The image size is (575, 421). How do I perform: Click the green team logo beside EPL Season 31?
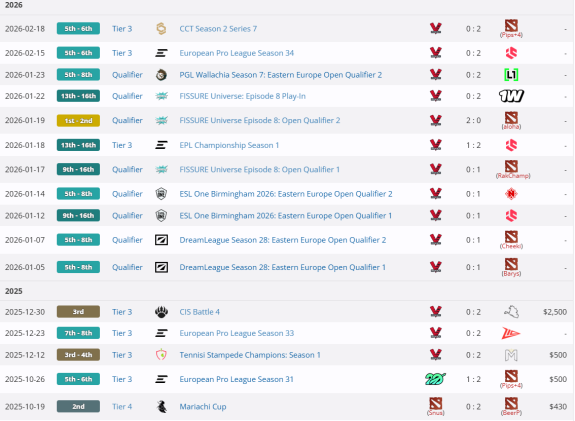point(435,379)
